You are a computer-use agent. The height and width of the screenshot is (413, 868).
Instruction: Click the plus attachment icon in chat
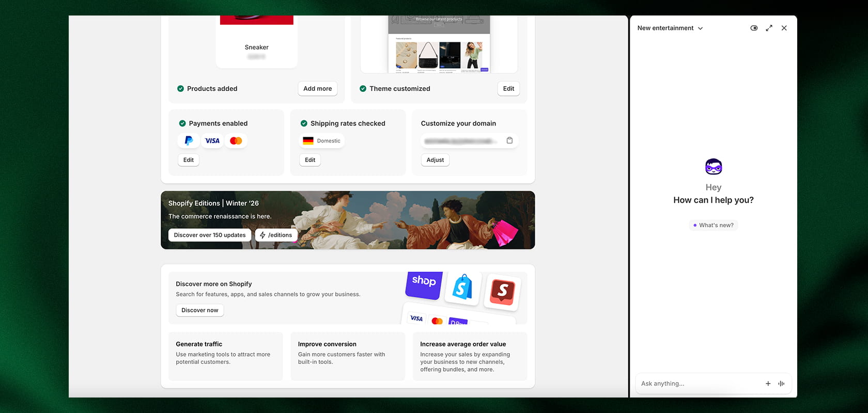point(768,384)
